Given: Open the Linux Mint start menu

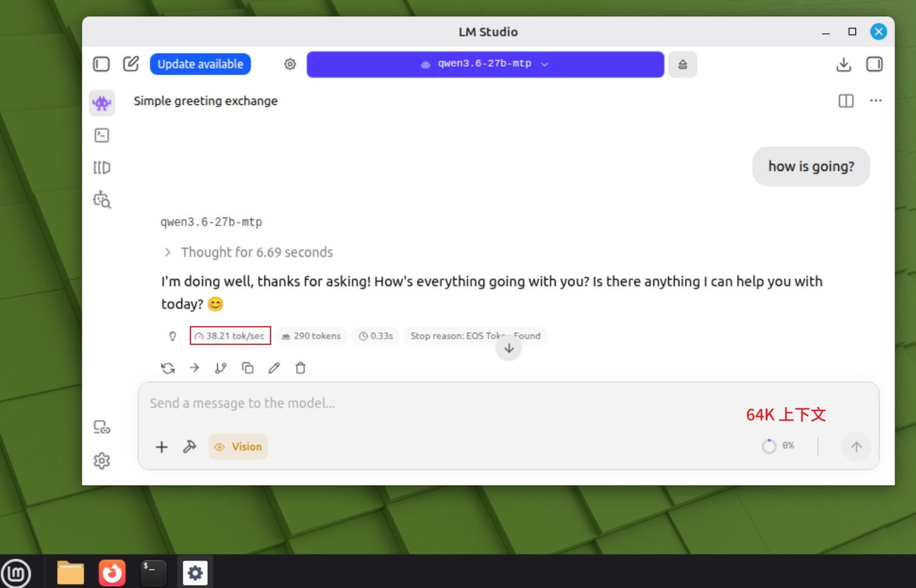Looking at the screenshot, I should coord(16,572).
